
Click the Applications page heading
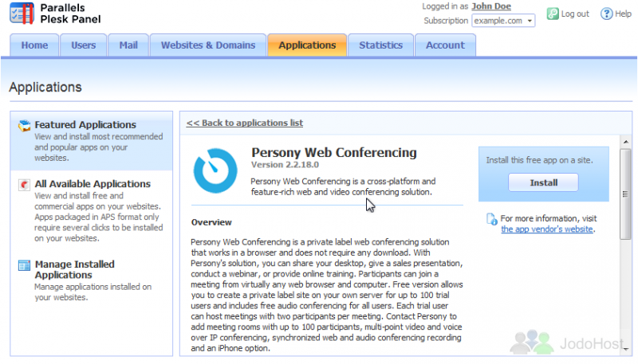(45, 87)
